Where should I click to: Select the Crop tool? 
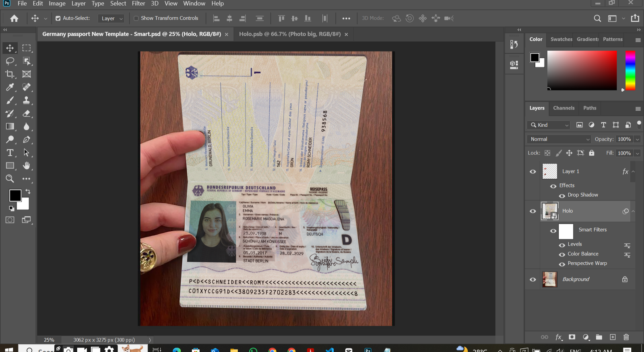[x=10, y=74]
